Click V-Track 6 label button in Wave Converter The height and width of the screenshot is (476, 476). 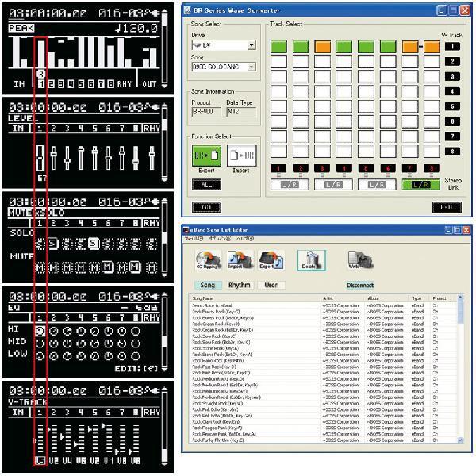[452, 121]
